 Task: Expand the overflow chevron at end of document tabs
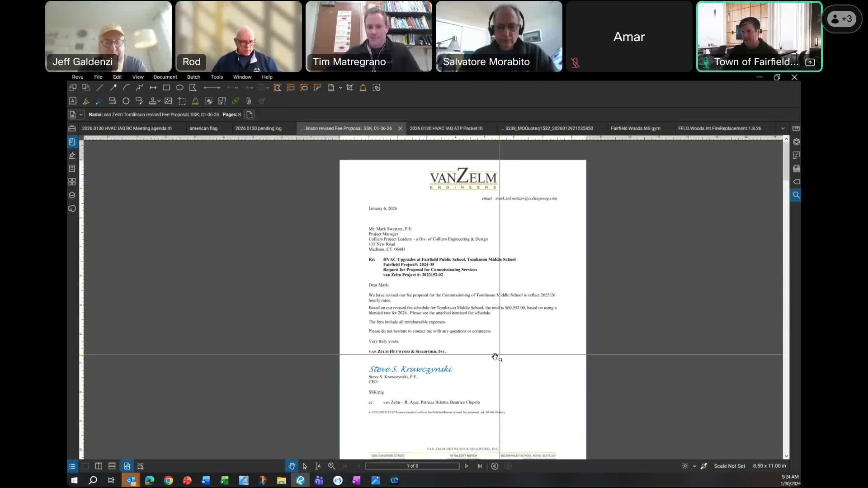783,128
